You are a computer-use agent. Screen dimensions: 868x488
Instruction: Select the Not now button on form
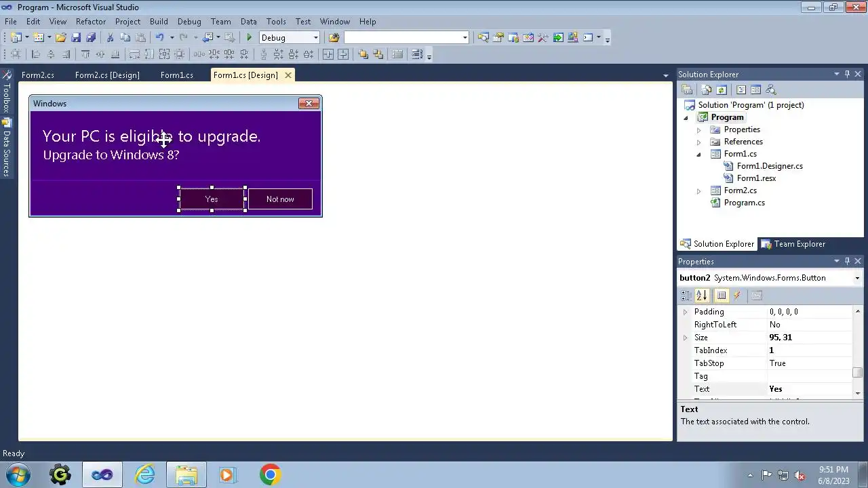tap(280, 199)
